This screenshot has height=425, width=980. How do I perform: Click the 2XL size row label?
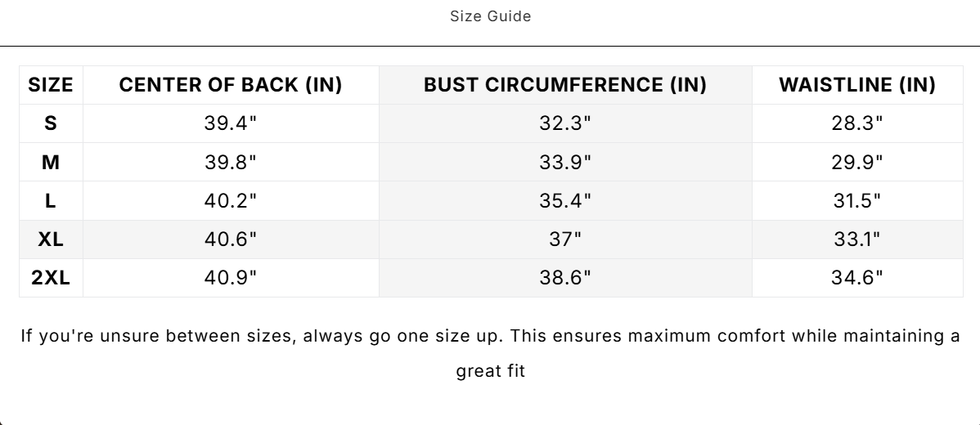coord(51,278)
